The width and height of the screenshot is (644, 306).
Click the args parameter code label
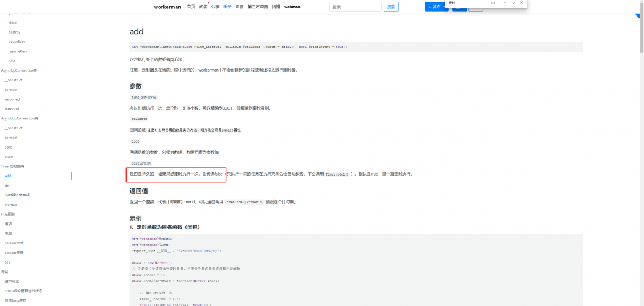pos(135,141)
